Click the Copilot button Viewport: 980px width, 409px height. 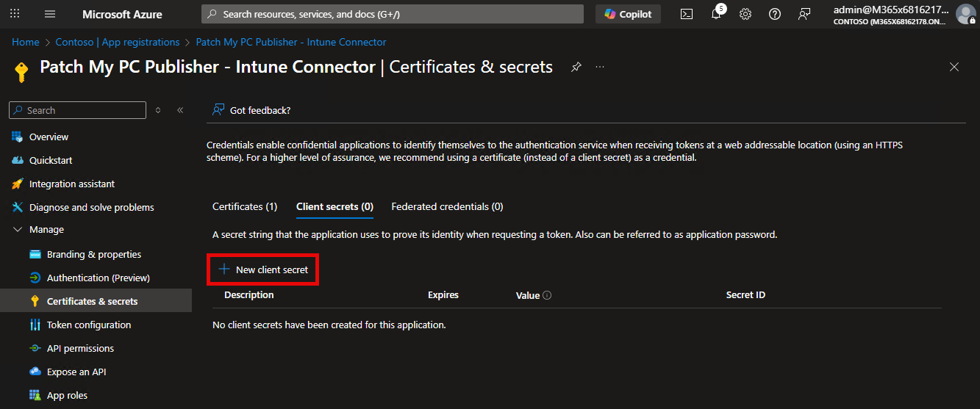click(628, 14)
